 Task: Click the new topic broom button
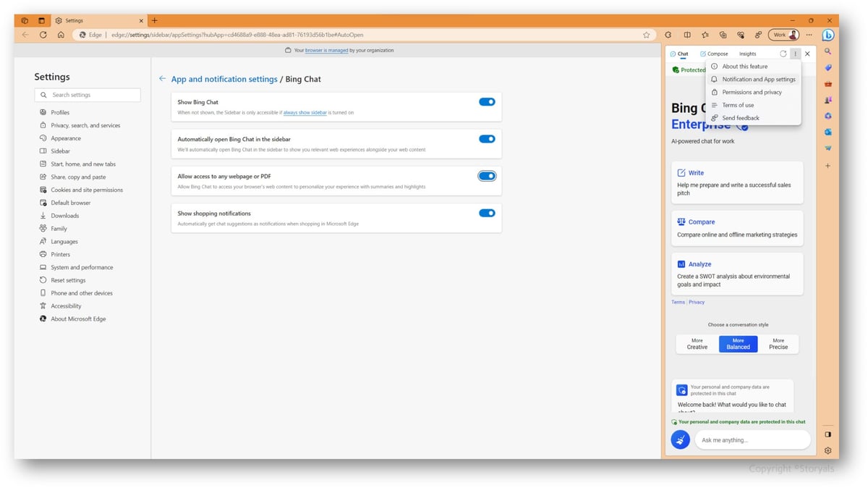(x=680, y=439)
